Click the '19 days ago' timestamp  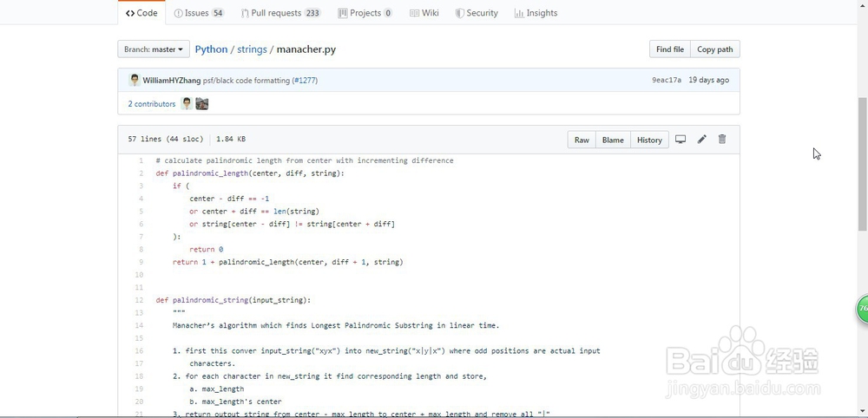click(x=708, y=80)
